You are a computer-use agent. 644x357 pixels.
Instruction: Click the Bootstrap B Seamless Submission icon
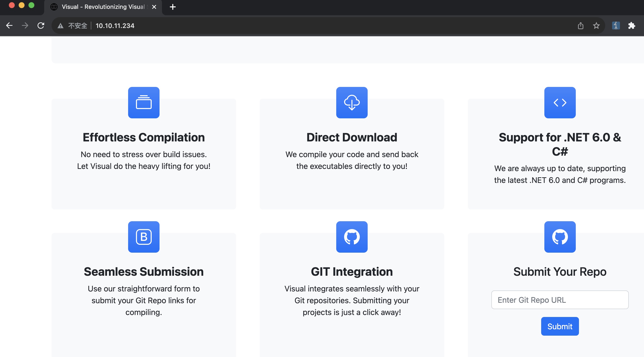point(144,237)
